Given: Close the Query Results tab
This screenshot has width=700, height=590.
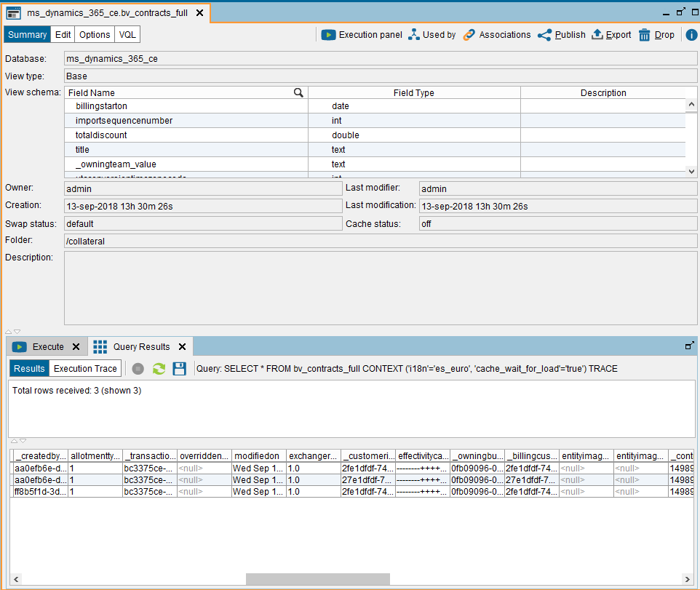Looking at the screenshot, I should click(182, 347).
